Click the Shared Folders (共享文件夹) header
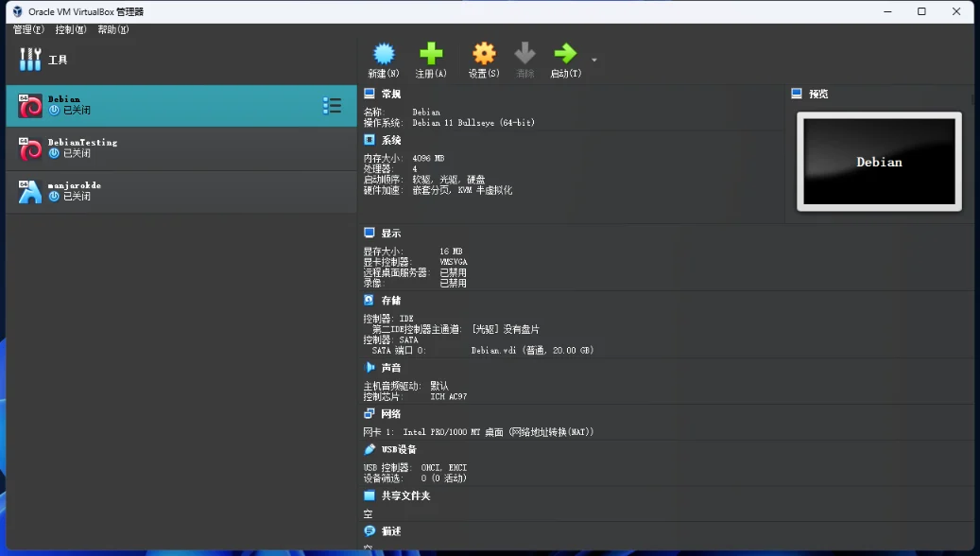This screenshot has height=556, width=980. tap(406, 496)
